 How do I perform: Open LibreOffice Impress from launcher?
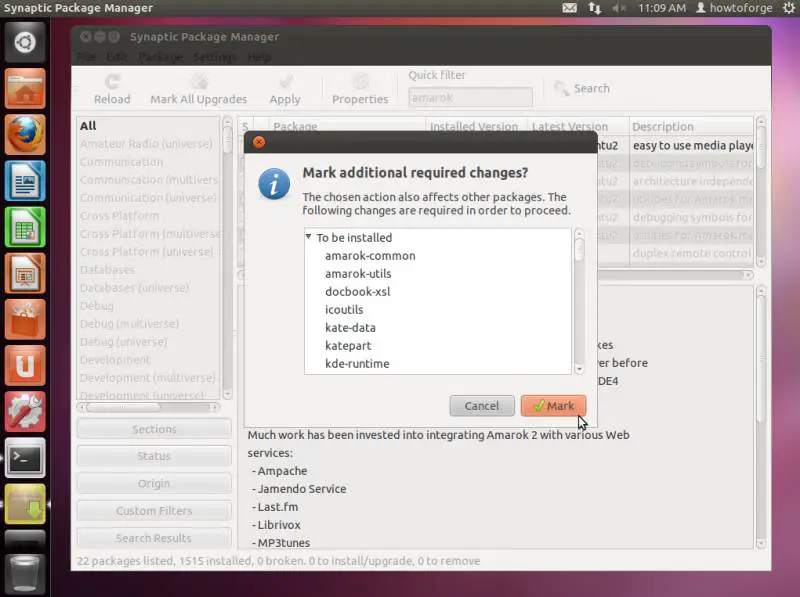(25, 273)
